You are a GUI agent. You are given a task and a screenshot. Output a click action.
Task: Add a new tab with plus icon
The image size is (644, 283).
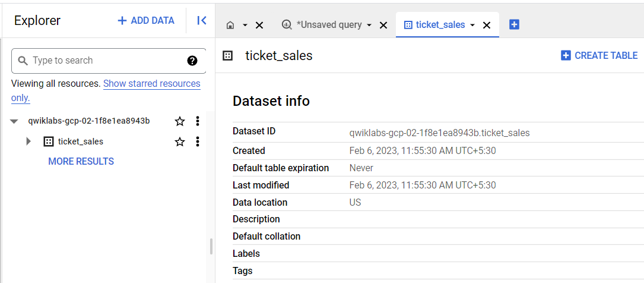[514, 25]
